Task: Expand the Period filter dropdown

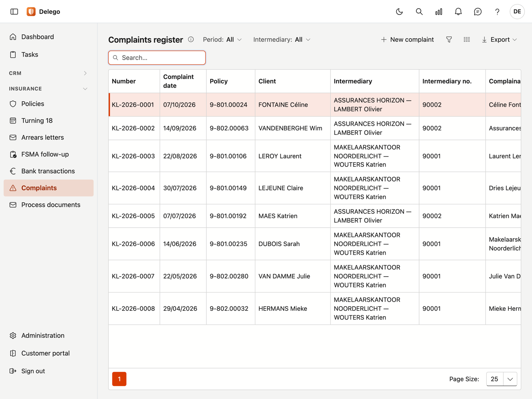Action: (x=222, y=40)
